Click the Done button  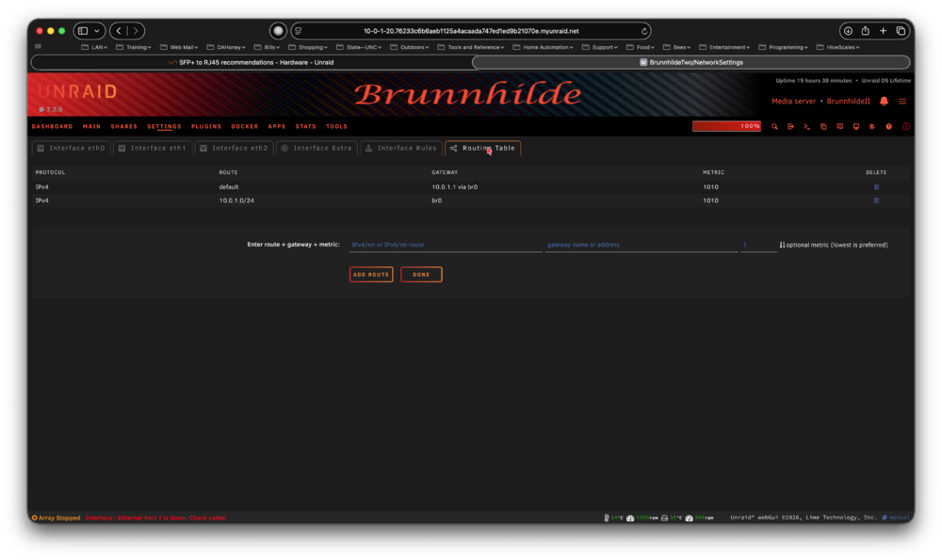click(421, 274)
